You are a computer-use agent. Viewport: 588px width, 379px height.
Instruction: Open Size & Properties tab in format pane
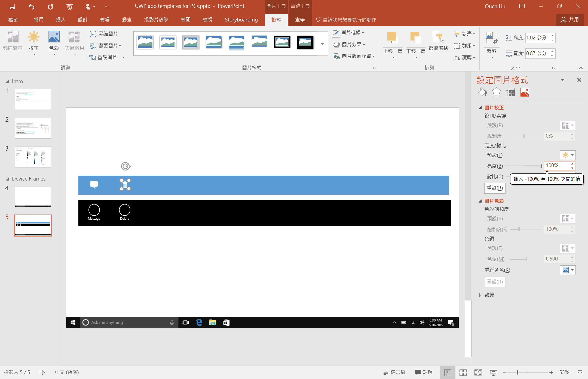click(x=511, y=92)
